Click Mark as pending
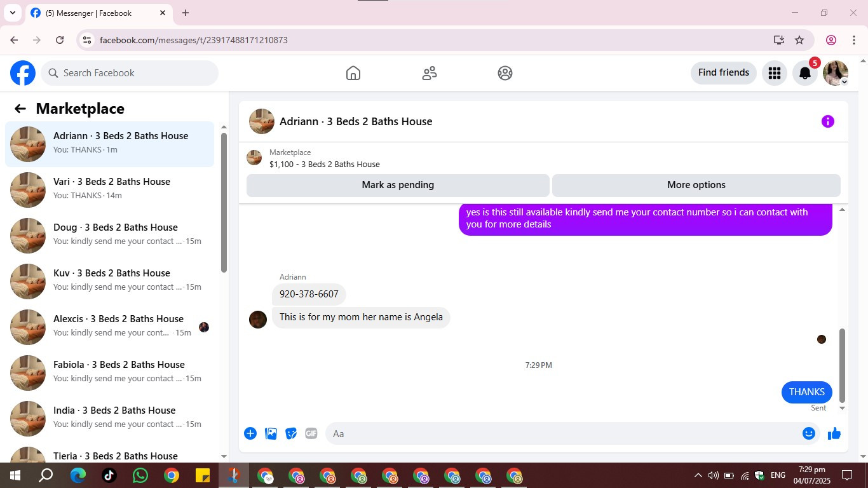The image size is (868, 488). point(398,185)
